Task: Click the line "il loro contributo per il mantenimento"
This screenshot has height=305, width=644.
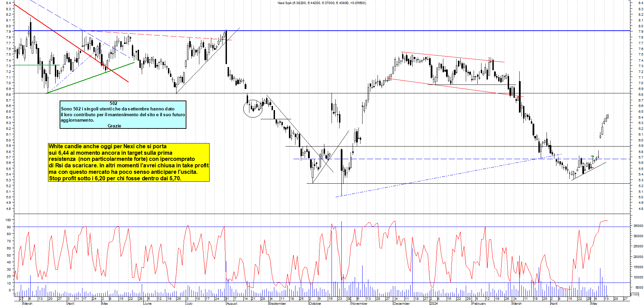Action: click(123, 115)
